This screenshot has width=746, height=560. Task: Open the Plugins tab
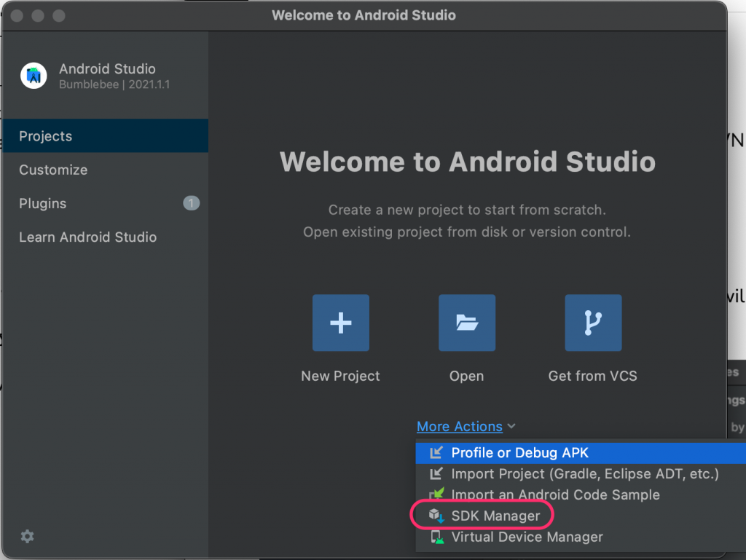(105, 203)
